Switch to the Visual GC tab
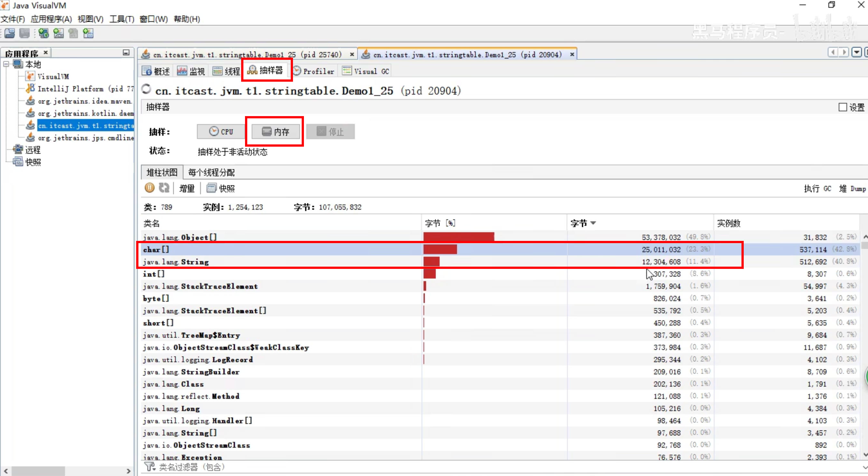Viewport: 868px width, 476px height. [366, 71]
